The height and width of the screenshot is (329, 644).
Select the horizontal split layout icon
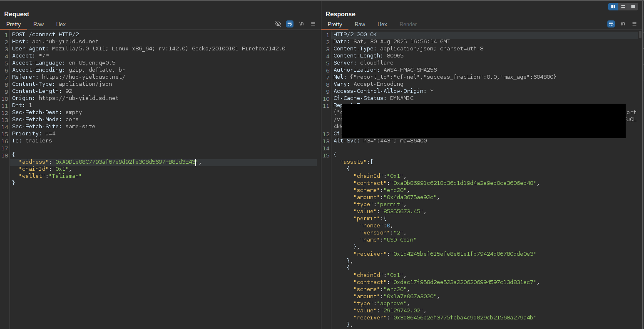[x=623, y=6]
